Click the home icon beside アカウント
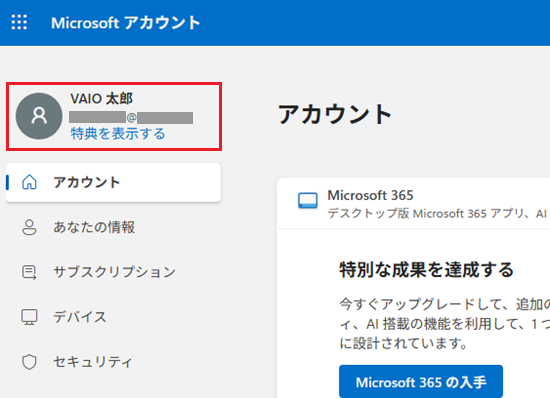 [x=29, y=182]
